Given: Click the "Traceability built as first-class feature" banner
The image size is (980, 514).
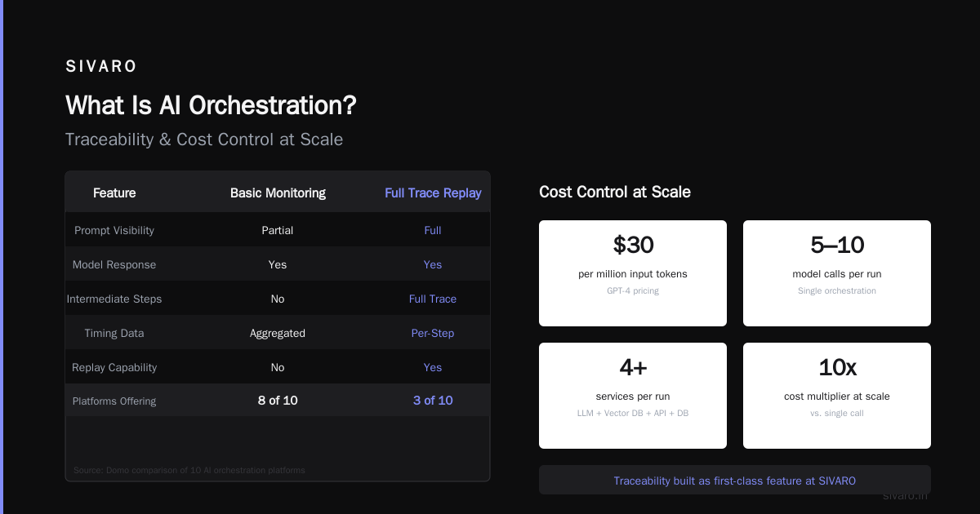Looking at the screenshot, I should [x=735, y=481].
